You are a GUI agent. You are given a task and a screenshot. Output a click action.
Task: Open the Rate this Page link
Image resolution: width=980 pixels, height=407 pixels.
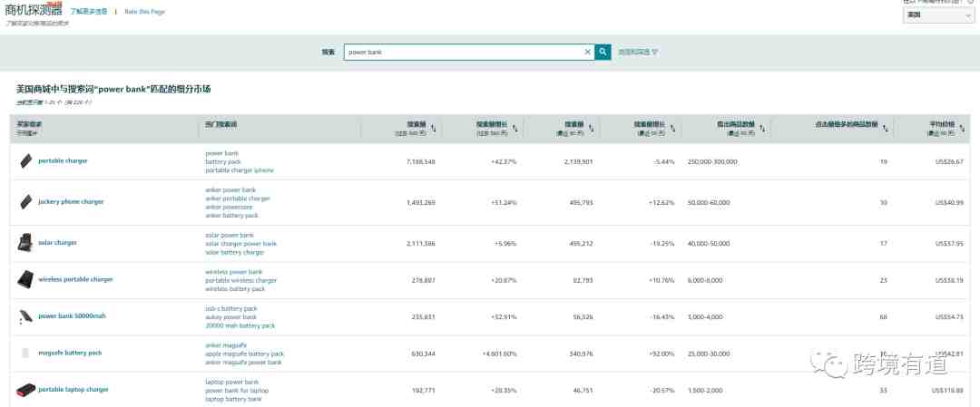coord(144,11)
